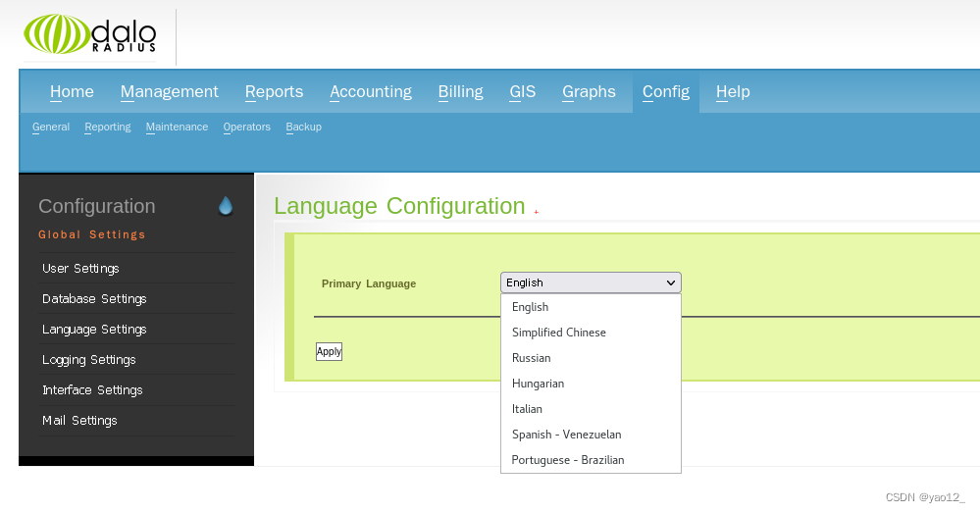The height and width of the screenshot is (513, 980).
Task: Open the General submenu link
Action: pyautogui.click(x=51, y=127)
